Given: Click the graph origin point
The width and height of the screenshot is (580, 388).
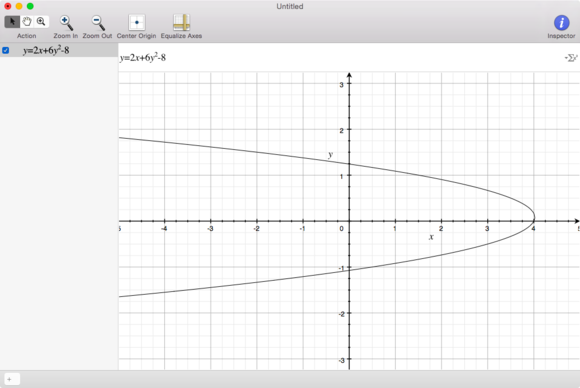Looking at the screenshot, I should click(349, 221).
